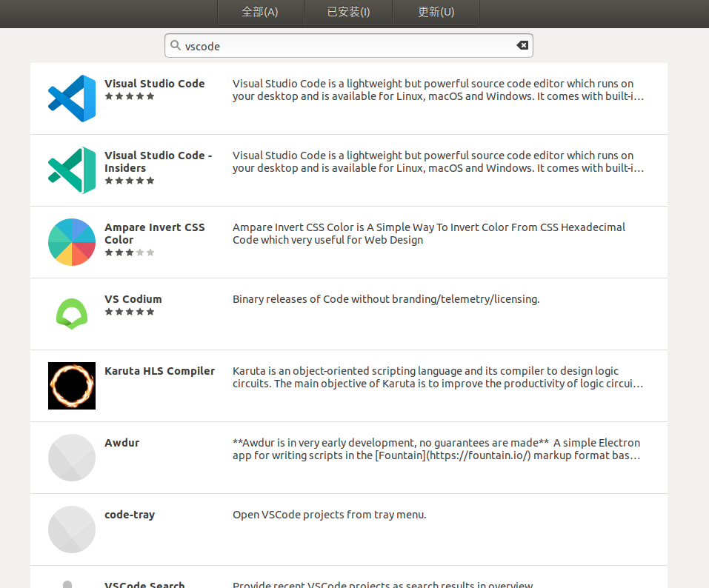Click the 'Binary releases of Code' description
Viewport: 709px width, 588px height.
(386, 299)
